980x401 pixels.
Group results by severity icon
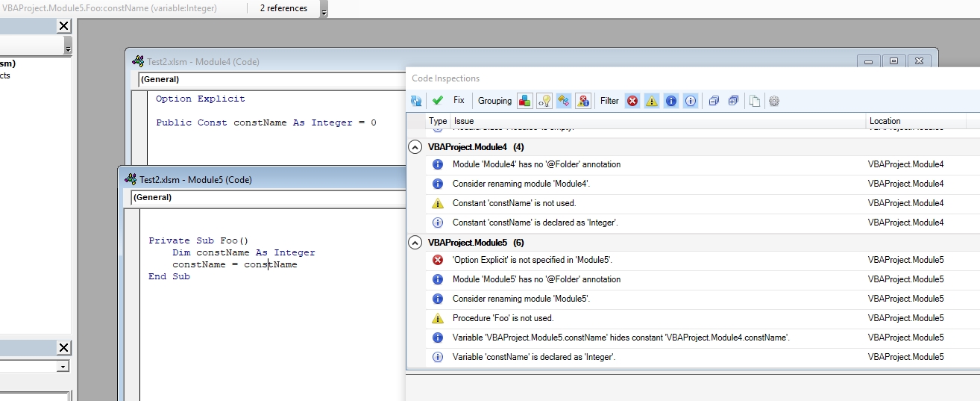[x=583, y=101]
